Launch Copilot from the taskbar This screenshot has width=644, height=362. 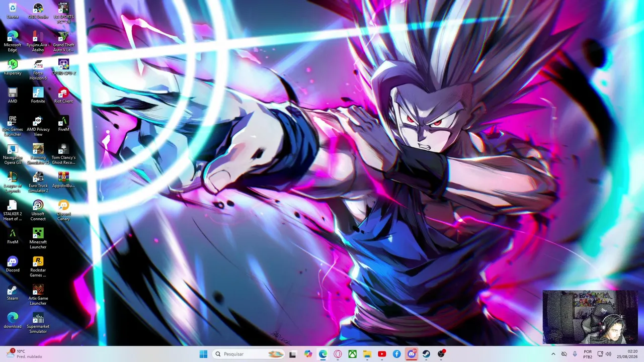tap(308, 354)
